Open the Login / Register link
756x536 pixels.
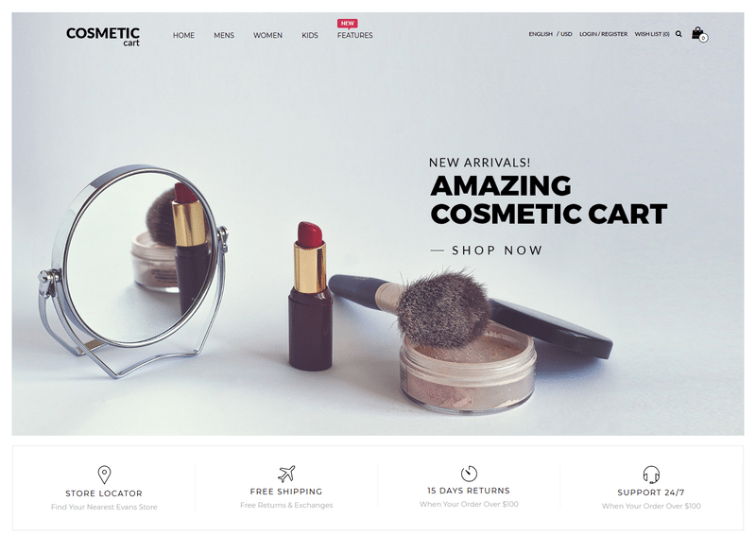pyautogui.click(x=603, y=34)
